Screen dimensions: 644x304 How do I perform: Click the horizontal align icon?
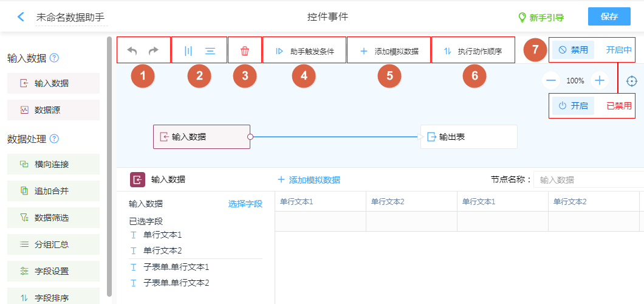210,51
